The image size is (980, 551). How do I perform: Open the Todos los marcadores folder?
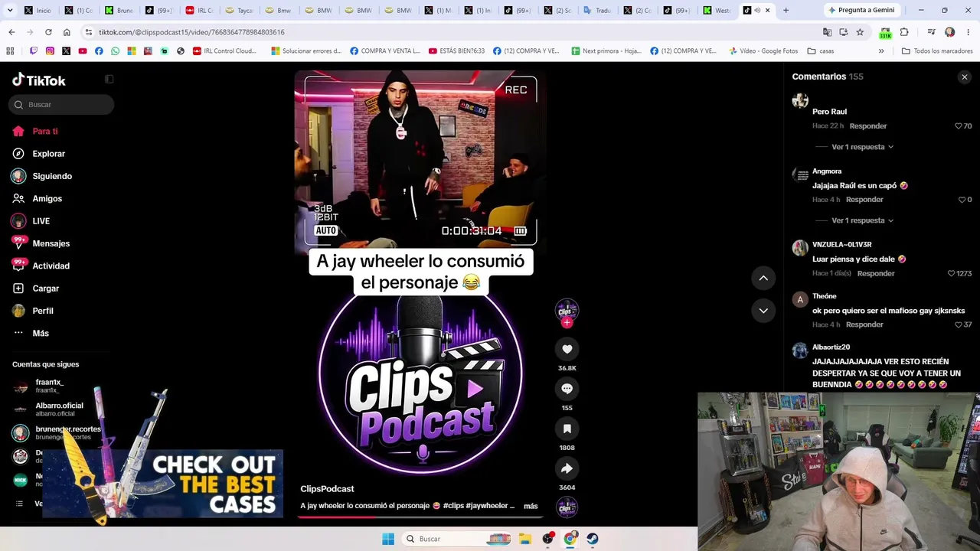point(937,51)
